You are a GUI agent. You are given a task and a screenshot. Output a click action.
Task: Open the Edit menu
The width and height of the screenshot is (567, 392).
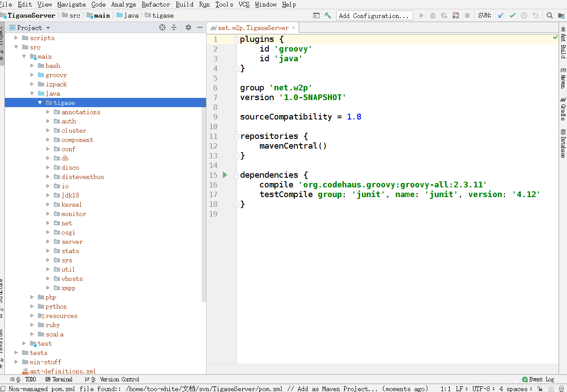[25, 4]
